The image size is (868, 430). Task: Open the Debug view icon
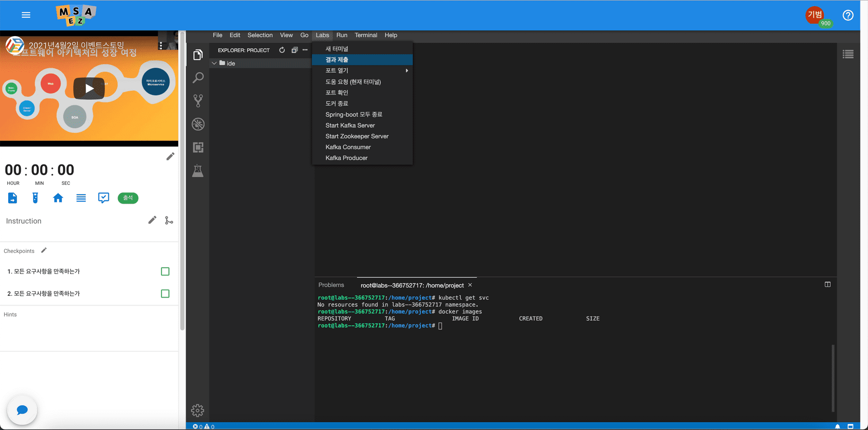click(198, 124)
